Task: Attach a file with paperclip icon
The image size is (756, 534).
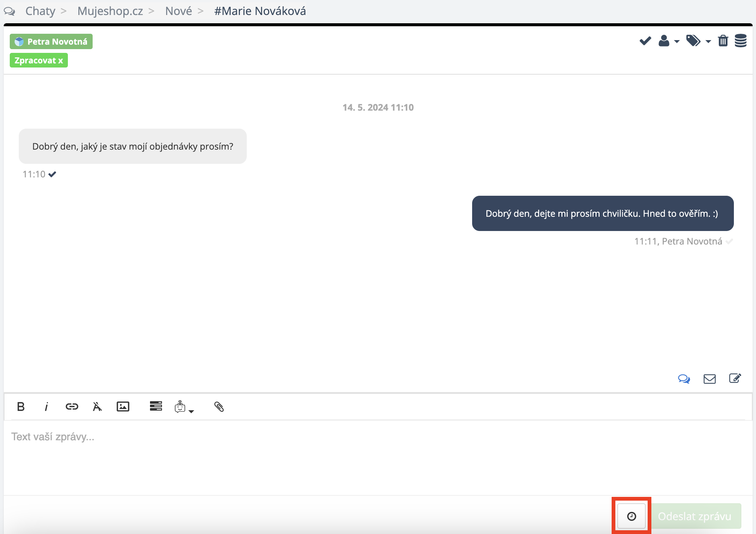Action: (x=219, y=406)
